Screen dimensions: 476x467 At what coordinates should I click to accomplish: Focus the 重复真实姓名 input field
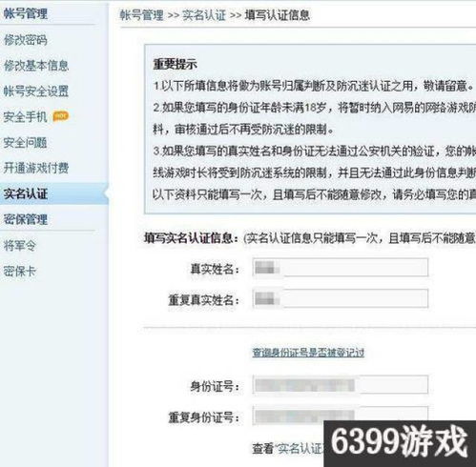pos(341,298)
